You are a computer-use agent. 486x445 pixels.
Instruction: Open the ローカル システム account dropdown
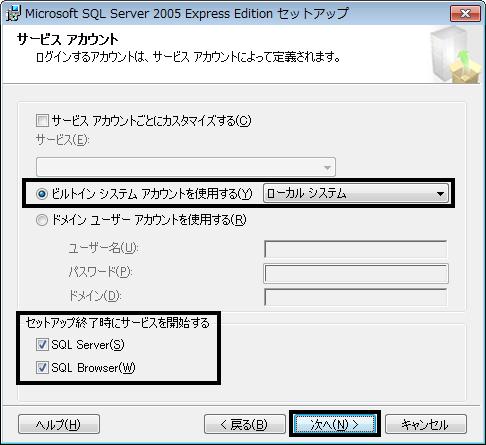356,193
